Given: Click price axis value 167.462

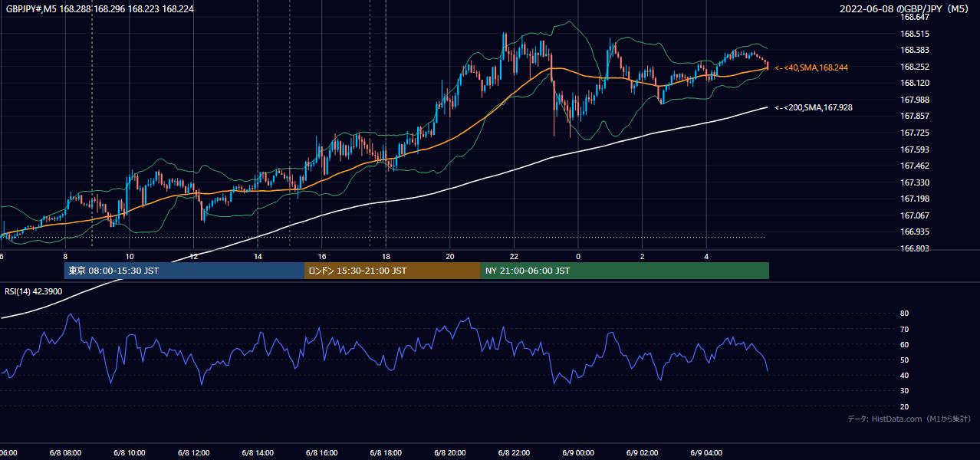Looking at the screenshot, I should coord(914,166).
